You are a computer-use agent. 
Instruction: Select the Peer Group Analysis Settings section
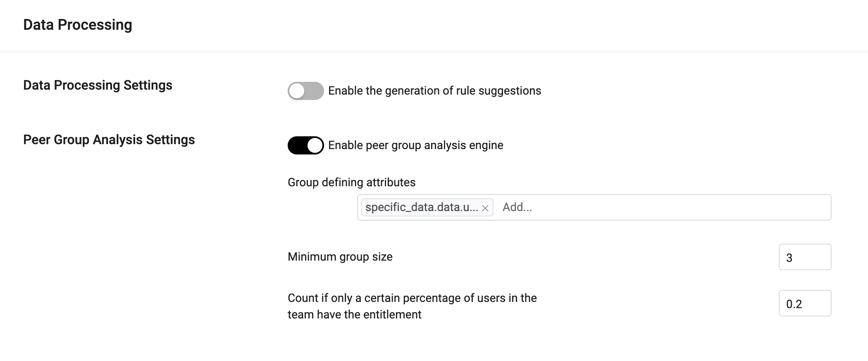(109, 140)
